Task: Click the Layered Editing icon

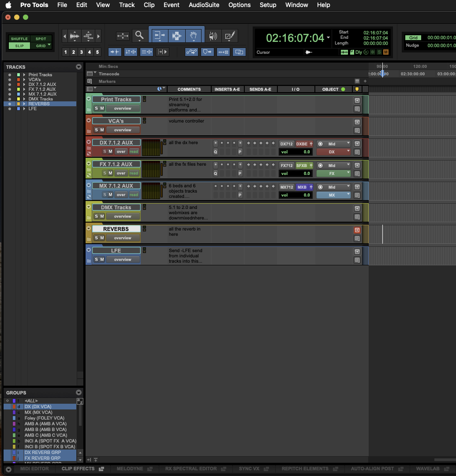Action: [x=223, y=52]
